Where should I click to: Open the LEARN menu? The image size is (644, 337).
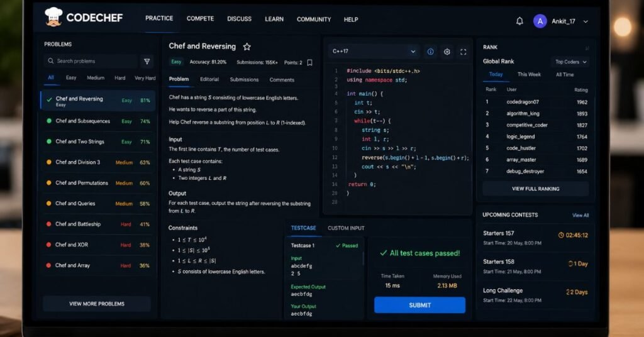point(274,19)
